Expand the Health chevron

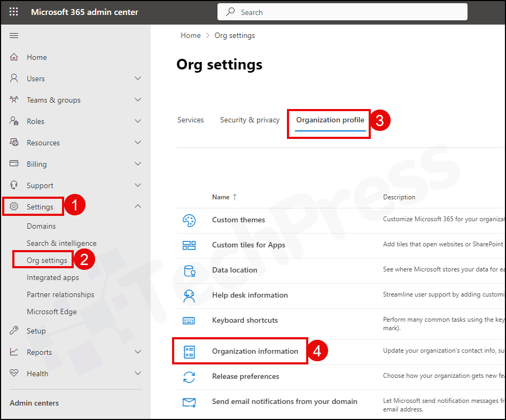click(x=138, y=373)
